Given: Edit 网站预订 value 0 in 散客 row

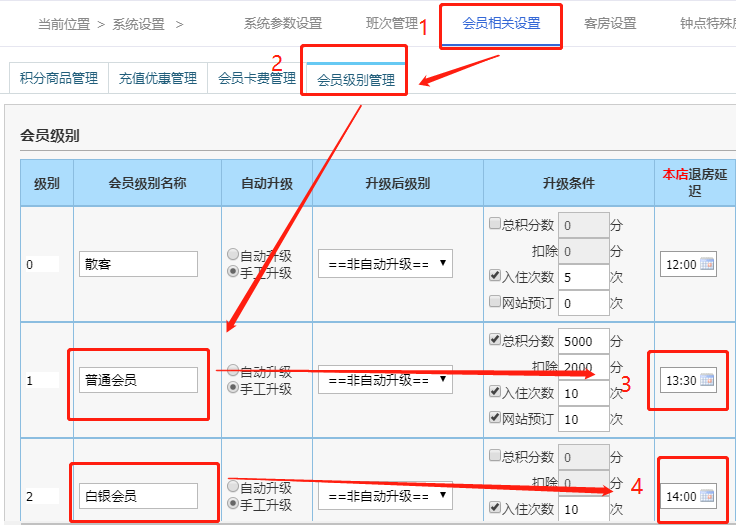Looking at the screenshot, I should coord(584,303).
